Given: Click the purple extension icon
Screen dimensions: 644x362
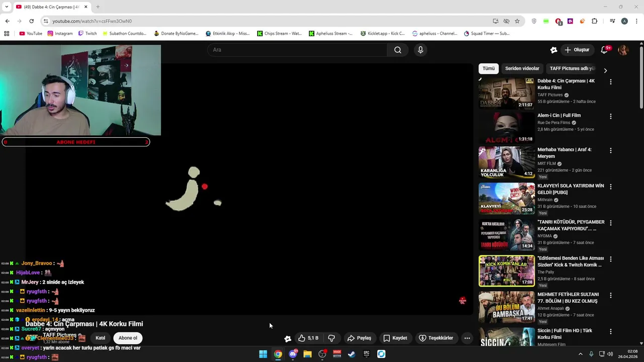Looking at the screenshot, I should tap(570, 21).
